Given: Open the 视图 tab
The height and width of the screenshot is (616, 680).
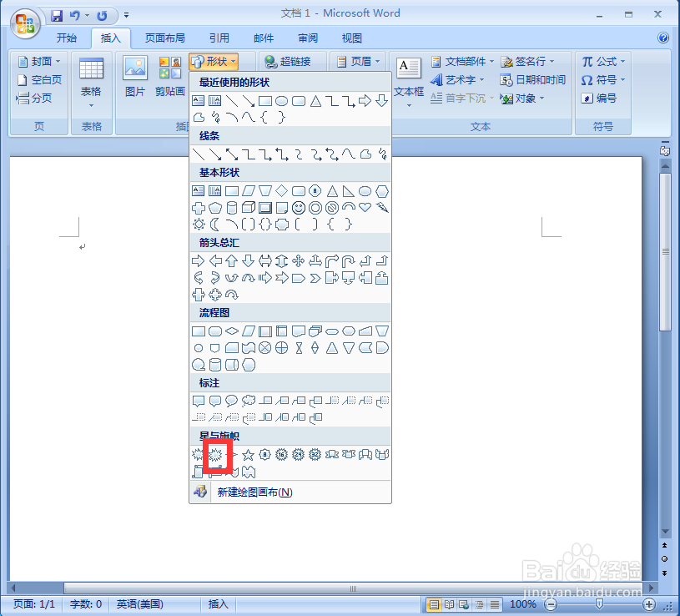Looking at the screenshot, I should coord(352,38).
